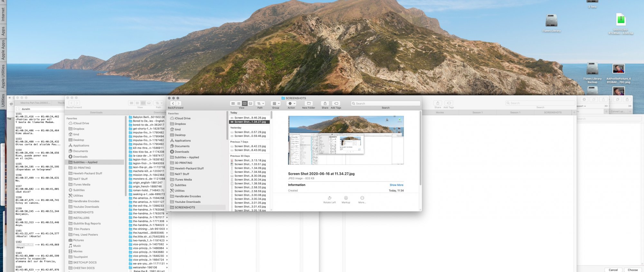Click the large screenshot preview image
Viewport: 644px width, 272px height.
(x=346, y=140)
